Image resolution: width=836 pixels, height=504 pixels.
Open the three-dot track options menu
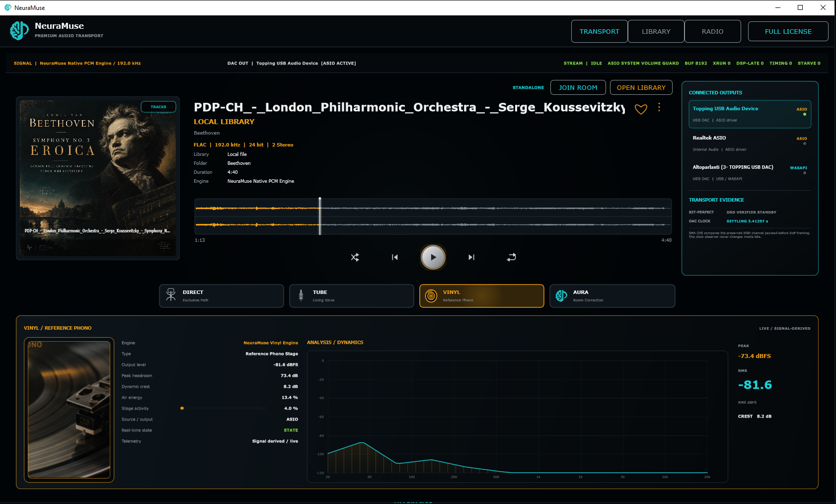[659, 107]
